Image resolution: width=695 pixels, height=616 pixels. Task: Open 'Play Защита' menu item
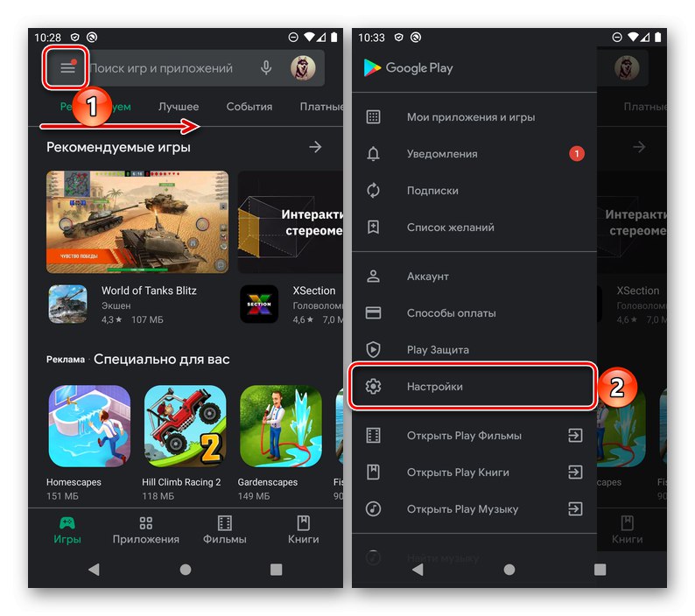(474, 350)
